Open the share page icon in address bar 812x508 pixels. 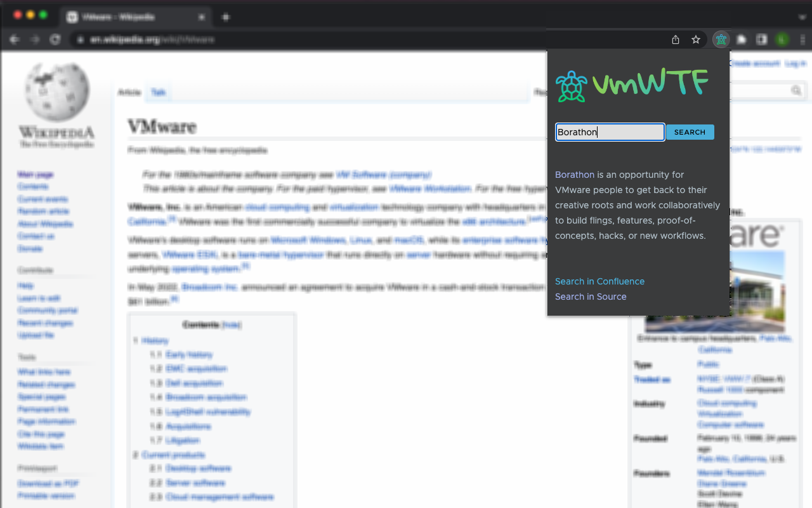(x=676, y=40)
